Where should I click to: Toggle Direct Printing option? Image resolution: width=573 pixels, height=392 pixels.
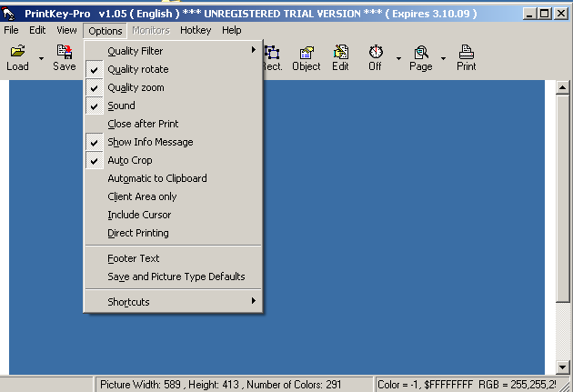tap(173, 233)
